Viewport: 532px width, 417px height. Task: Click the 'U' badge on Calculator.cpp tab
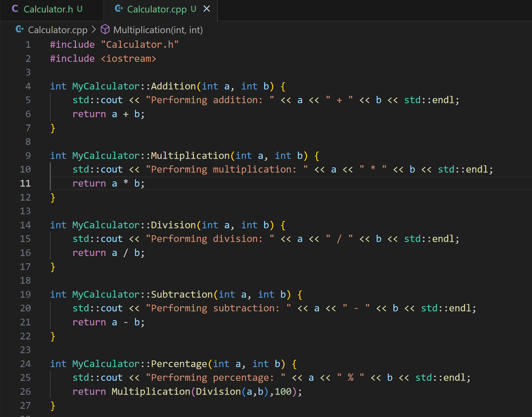[x=193, y=9]
